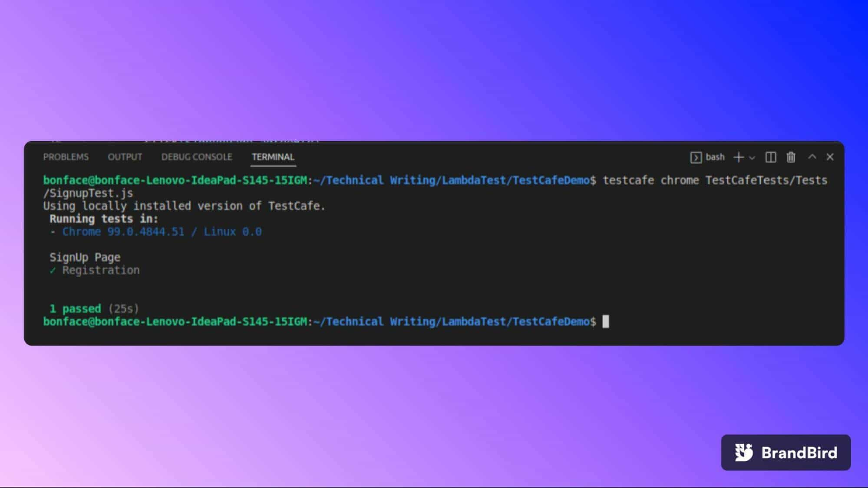The height and width of the screenshot is (488, 868).
Task: Switch to the OUTPUT tab
Action: 125,157
